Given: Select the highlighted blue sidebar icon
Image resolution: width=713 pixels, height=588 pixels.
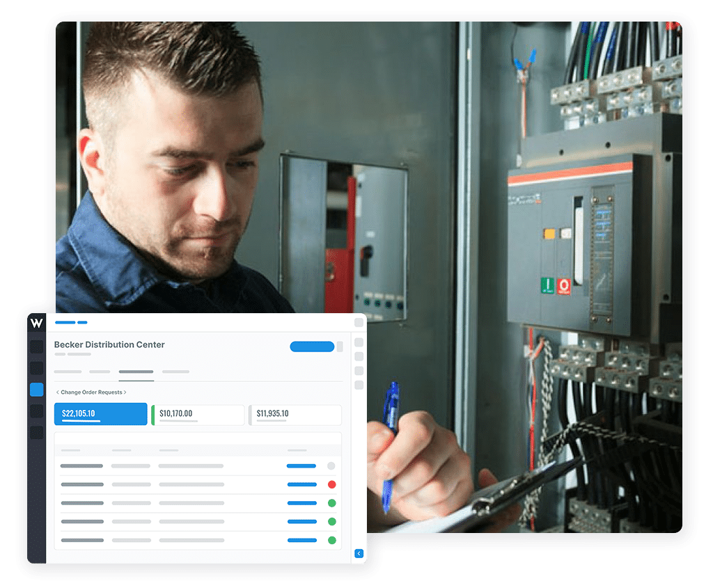Looking at the screenshot, I should tap(38, 389).
